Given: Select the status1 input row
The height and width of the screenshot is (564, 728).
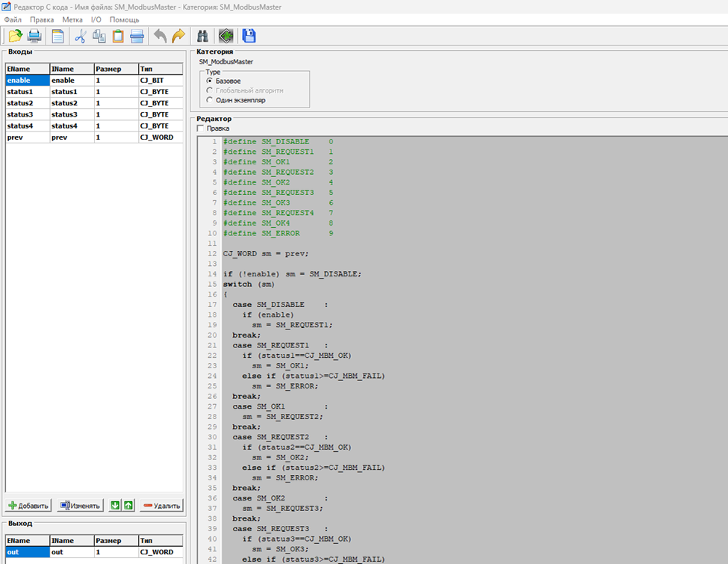Looking at the screenshot, I should (94, 92).
